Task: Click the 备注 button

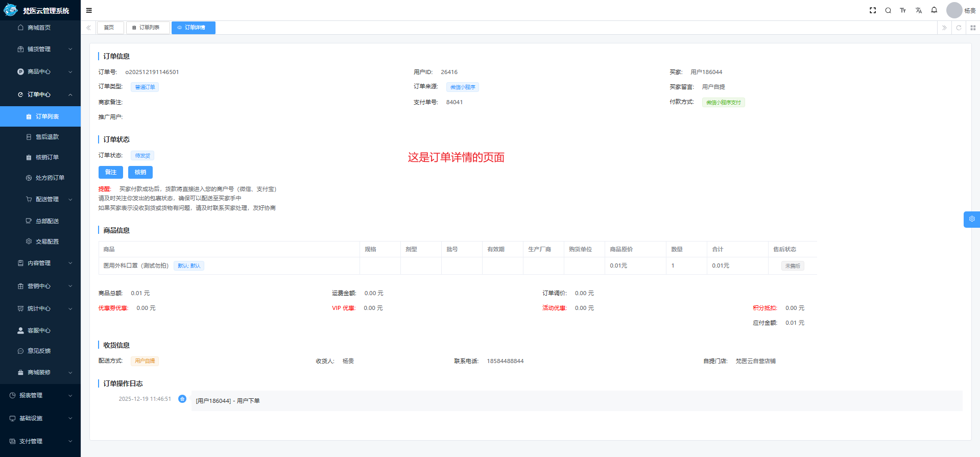Action: click(x=111, y=172)
